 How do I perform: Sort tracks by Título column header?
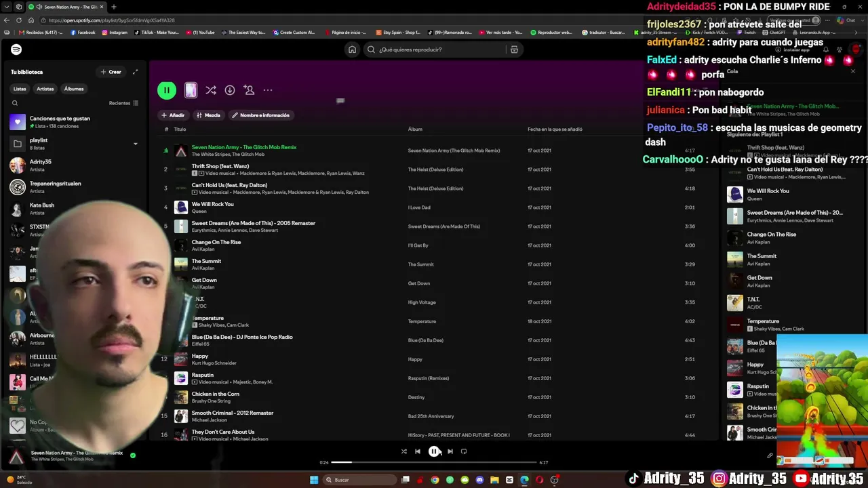pyautogui.click(x=180, y=129)
